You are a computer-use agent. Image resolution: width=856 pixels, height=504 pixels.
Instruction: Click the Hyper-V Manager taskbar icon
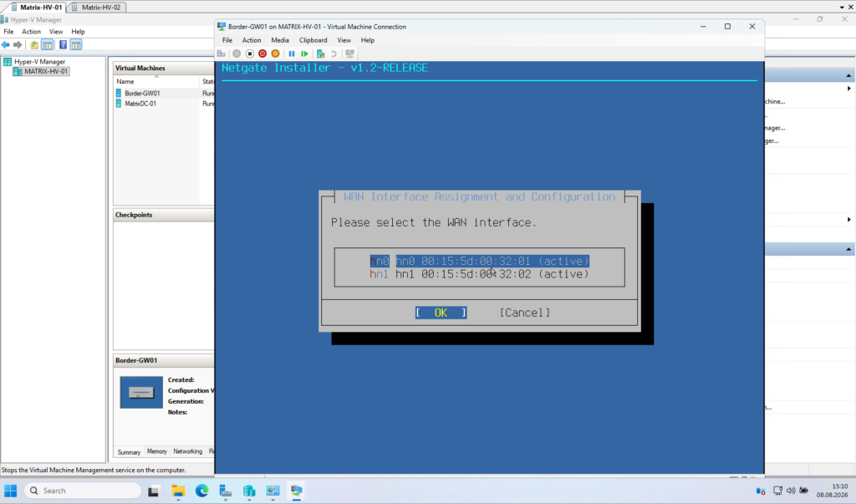coord(249,491)
